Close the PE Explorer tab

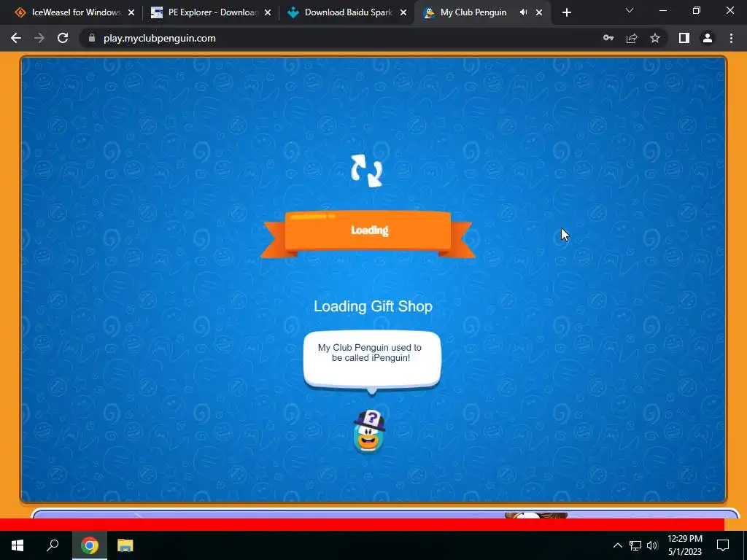[267, 13]
